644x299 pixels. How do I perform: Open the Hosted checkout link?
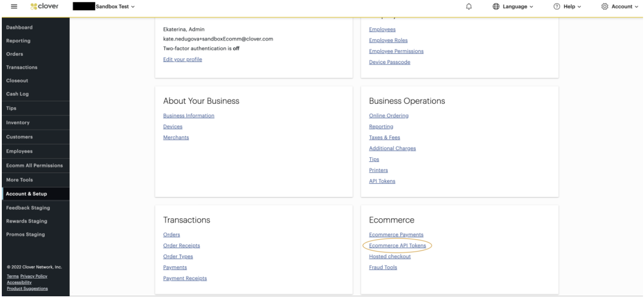coord(390,256)
